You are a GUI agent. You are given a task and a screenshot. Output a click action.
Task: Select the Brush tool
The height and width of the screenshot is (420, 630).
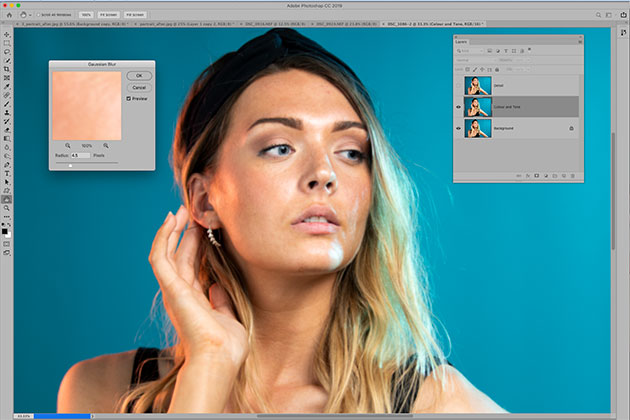pos(6,104)
